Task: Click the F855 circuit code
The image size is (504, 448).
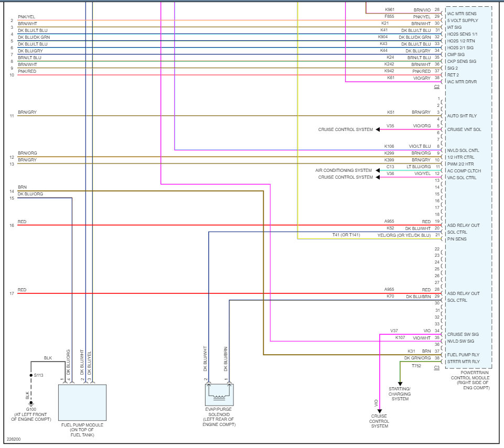Action: tap(389, 16)
